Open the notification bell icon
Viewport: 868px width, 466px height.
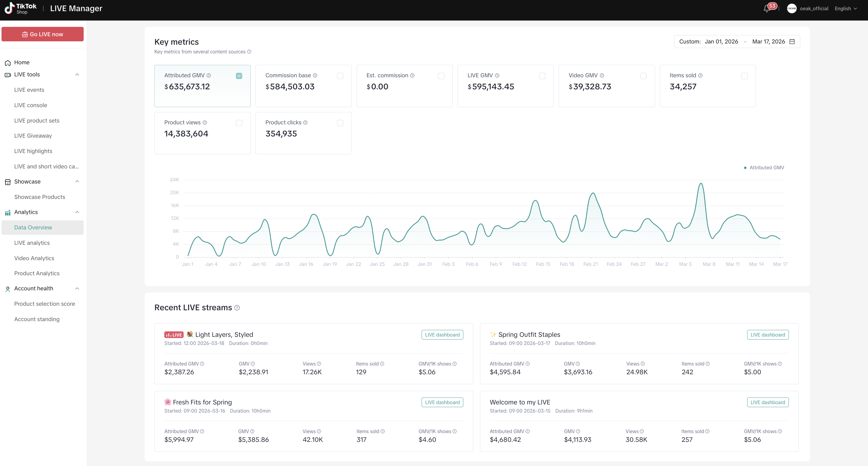pyautogui.click(x=767, y=8)
